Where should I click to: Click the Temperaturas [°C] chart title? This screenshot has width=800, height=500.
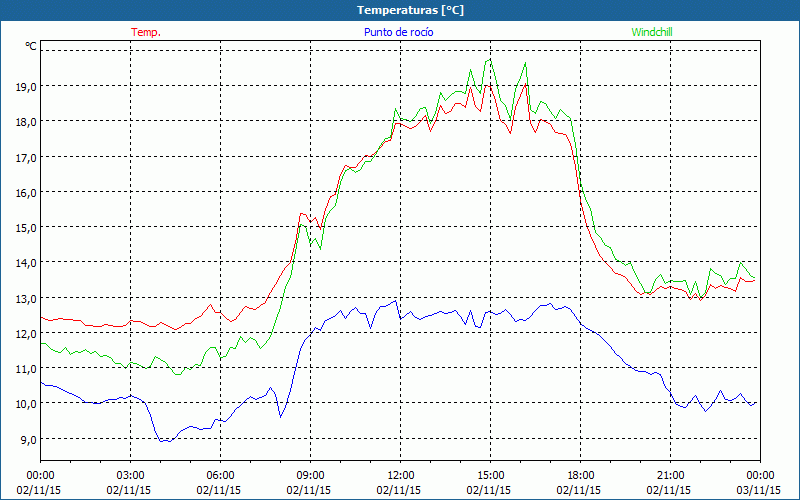pyautogui.click(x=410, y=10)
